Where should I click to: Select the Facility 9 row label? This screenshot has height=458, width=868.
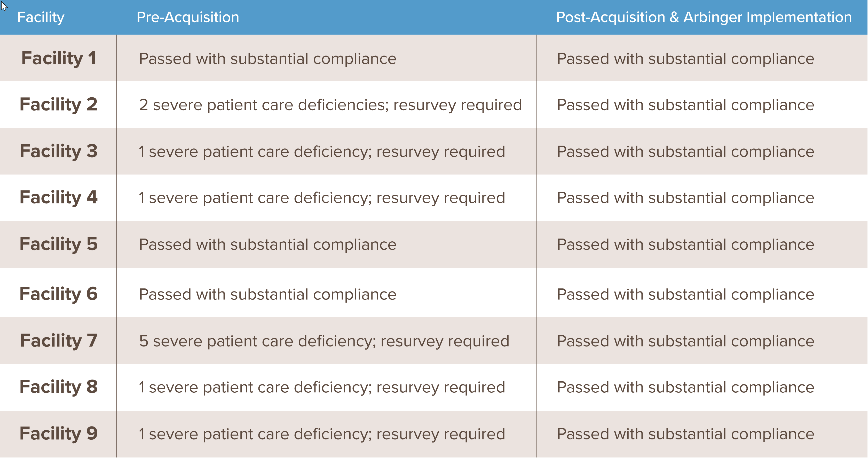pyautogui.click(x=59, y=433)
